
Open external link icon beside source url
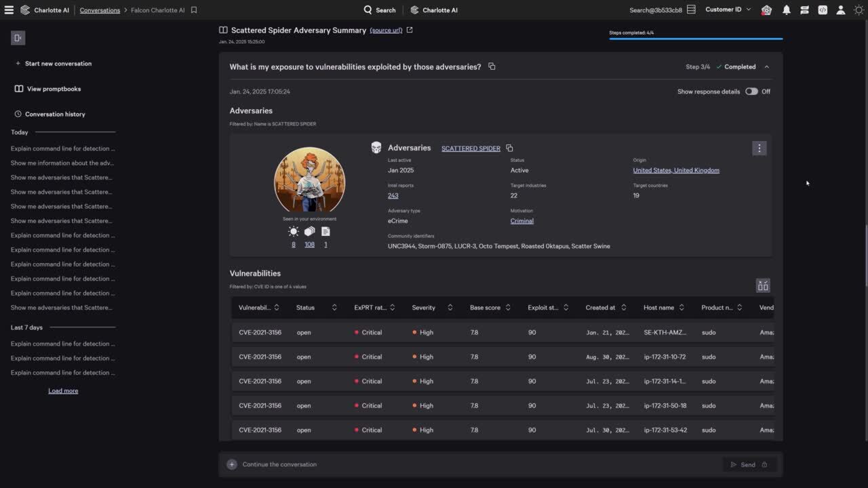410,30
